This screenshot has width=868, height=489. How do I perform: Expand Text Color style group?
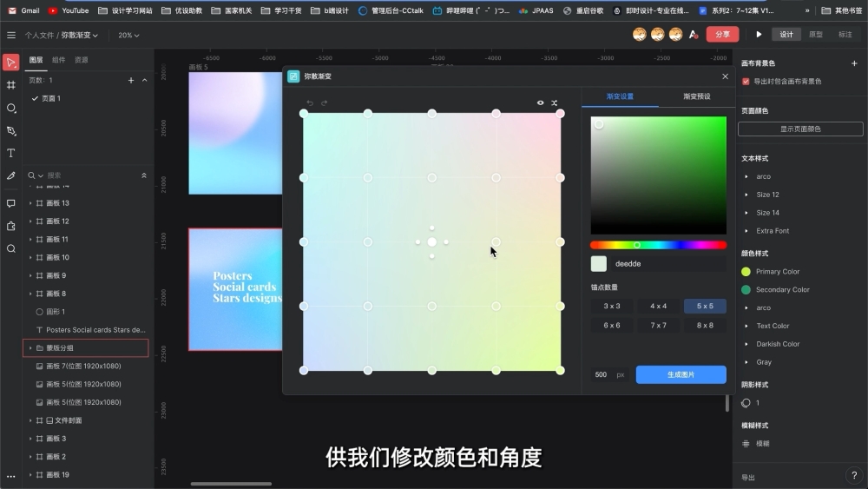pyautogui.click(x=746, y=327)
